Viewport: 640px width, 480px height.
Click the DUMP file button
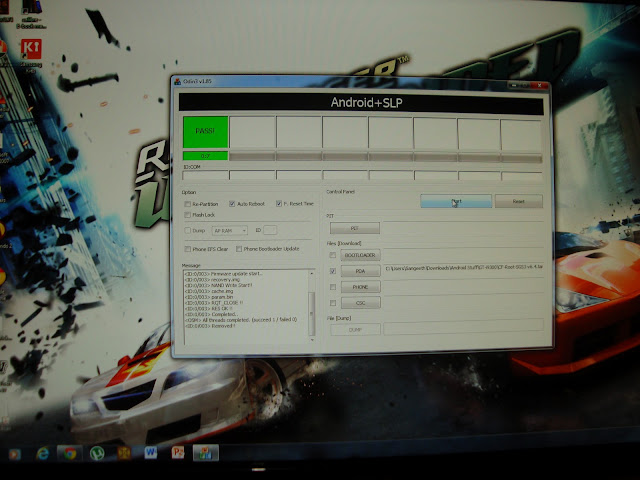(x=356, y=329)
